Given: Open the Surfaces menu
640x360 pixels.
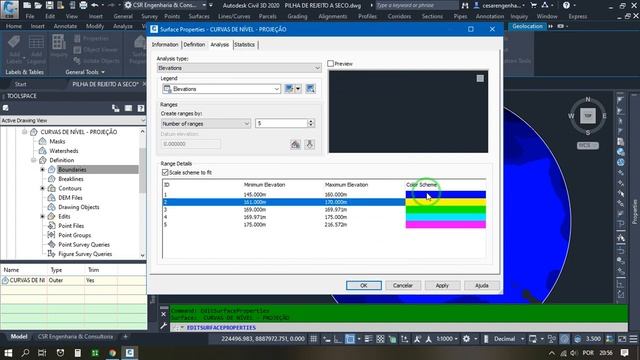Looking at the screenshot, I should coord(199,16).
